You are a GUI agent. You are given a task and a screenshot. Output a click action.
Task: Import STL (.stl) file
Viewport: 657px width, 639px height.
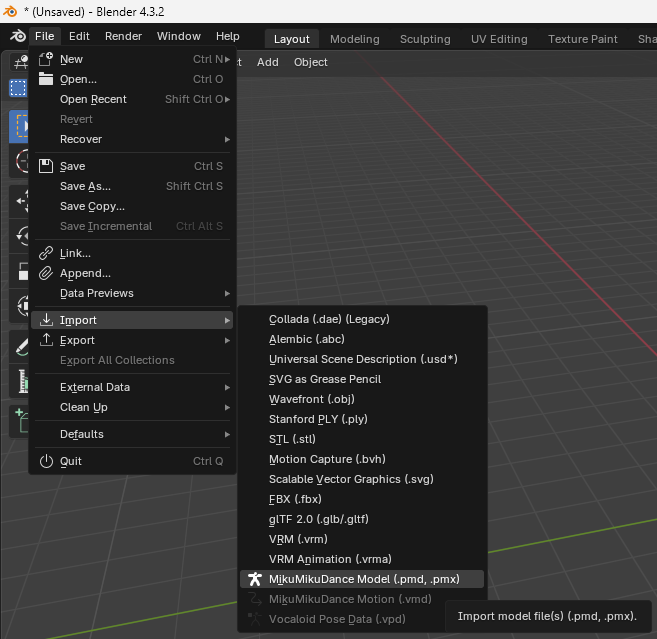[x=362, y=439]
